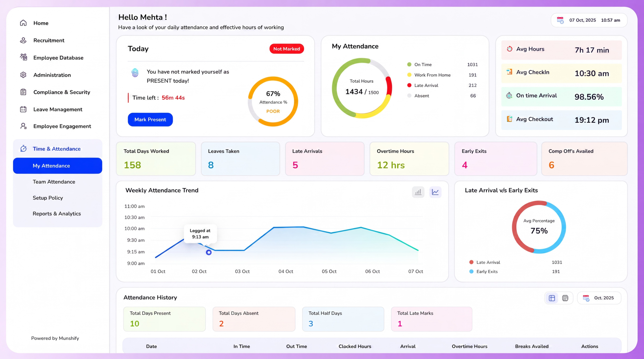Click the Compliance & Security icon
Image resolution: width=644 pixels, height=359 pixels.
tap(23, 92)
